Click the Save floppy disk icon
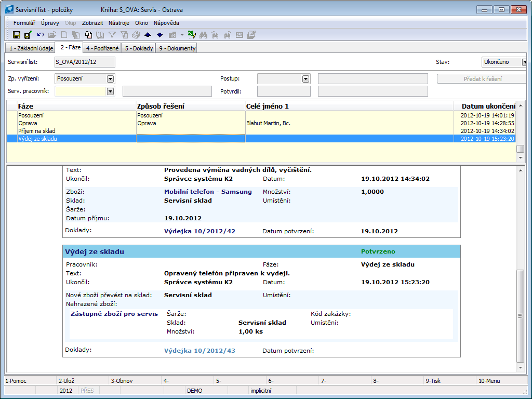Viewport: 532px width, 399px height. click(17, 35)
